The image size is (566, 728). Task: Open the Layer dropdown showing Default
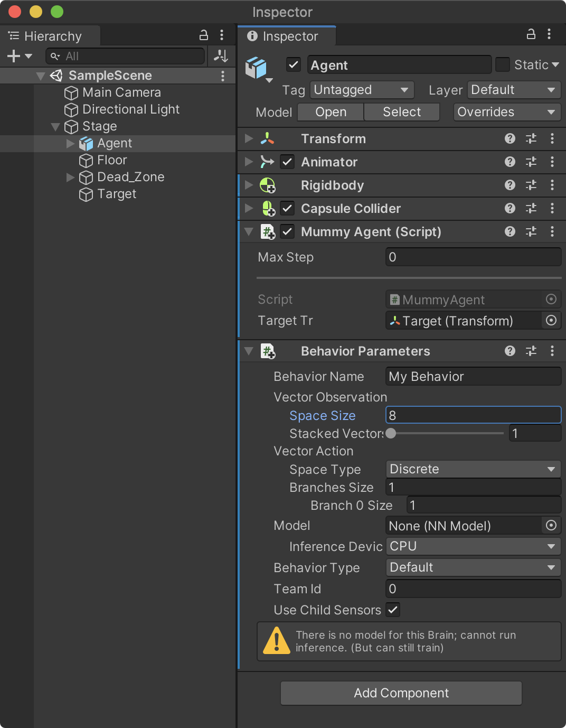514,90
